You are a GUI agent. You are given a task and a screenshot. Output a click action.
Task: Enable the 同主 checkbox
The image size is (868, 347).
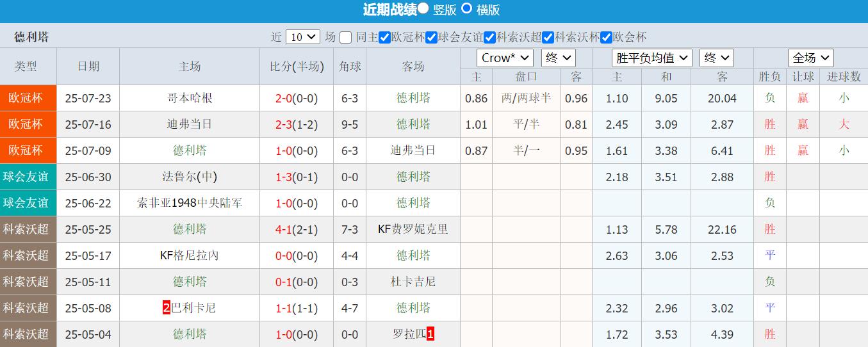(346, 37)
